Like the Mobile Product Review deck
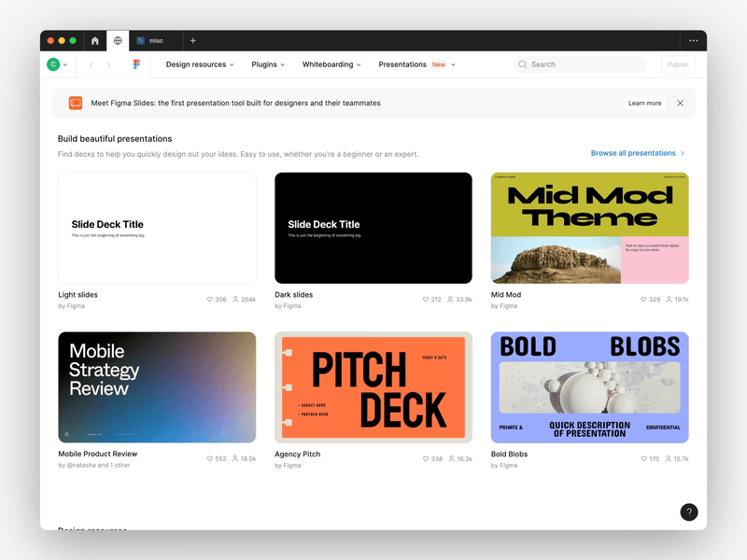This screenshot has width=747, height=560. point(209,458)
